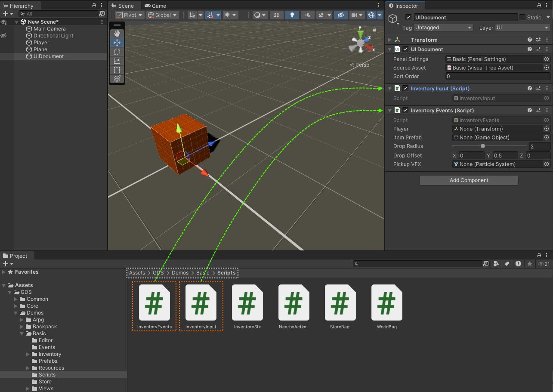Adjust the Drop Radius slider
The image size is (553, 392).
(x=483, y=146)
